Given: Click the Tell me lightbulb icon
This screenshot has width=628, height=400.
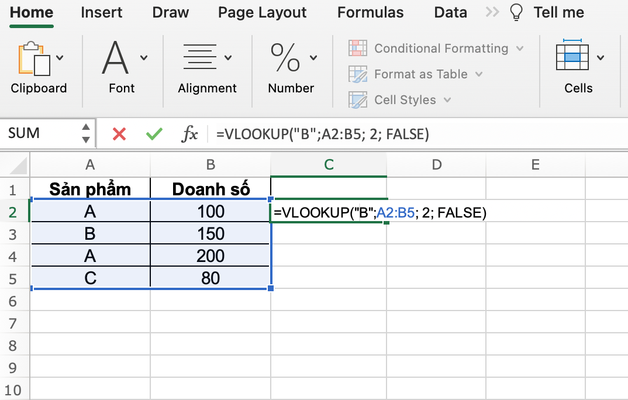Looking at the screenshot, I should 516,13.
